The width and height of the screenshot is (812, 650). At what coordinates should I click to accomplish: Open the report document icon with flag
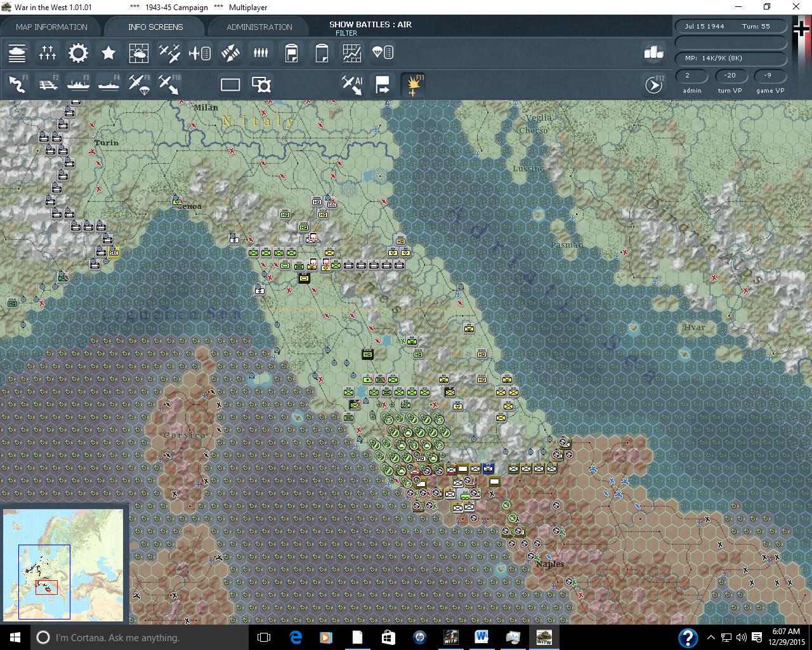click(291, 53)
